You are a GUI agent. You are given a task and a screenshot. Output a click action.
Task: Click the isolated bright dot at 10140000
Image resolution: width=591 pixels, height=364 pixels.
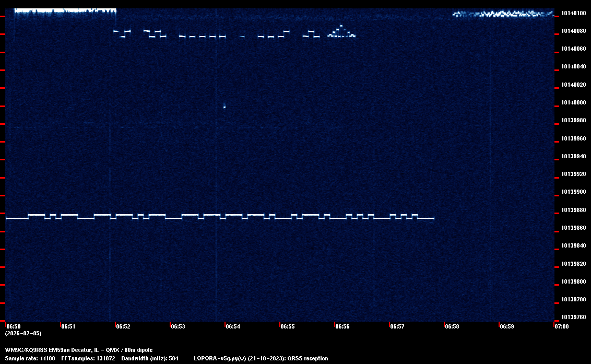point(224,107)
